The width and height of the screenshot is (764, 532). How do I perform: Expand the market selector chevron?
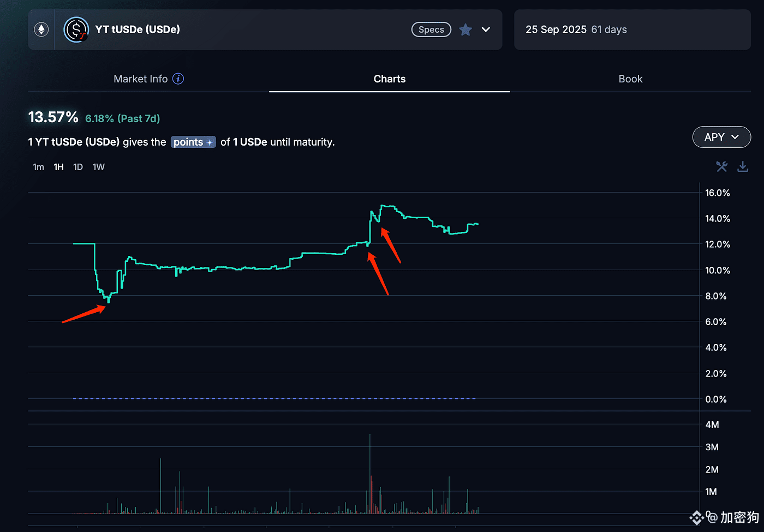click(x=486, y=29)
